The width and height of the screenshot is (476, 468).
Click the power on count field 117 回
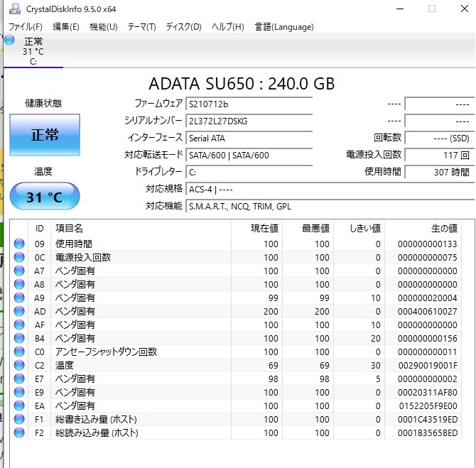[440, 155]
